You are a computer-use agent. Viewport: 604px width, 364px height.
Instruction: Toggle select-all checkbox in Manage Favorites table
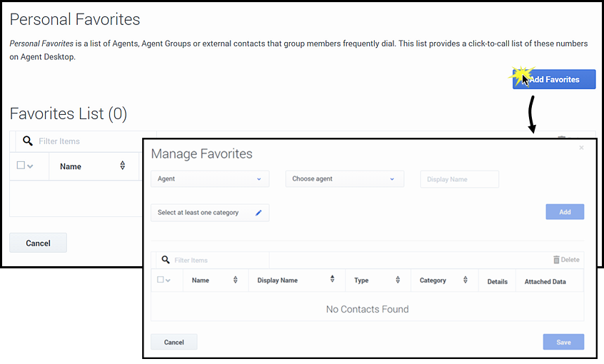click(161, 280)
